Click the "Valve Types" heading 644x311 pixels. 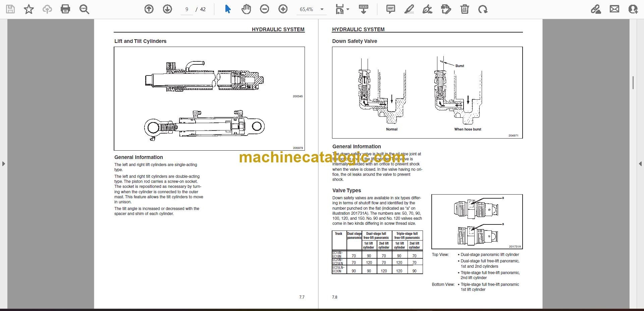(x=346, y=190)
